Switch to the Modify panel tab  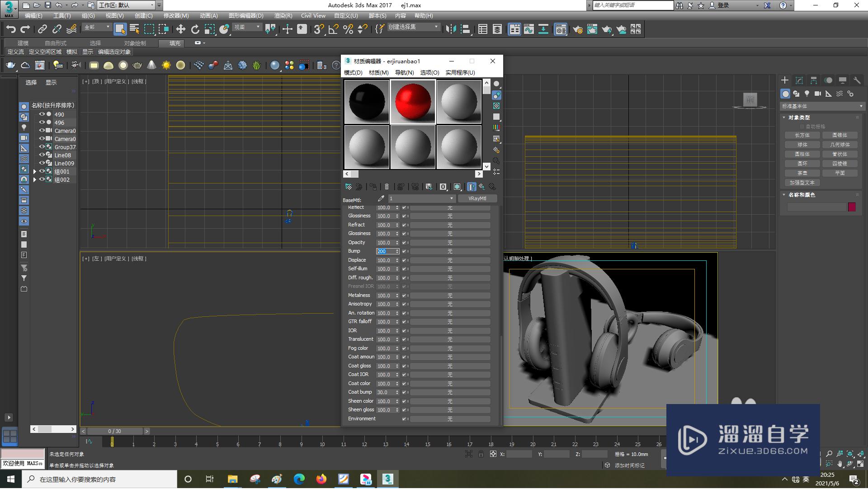(x=799, y=80)
